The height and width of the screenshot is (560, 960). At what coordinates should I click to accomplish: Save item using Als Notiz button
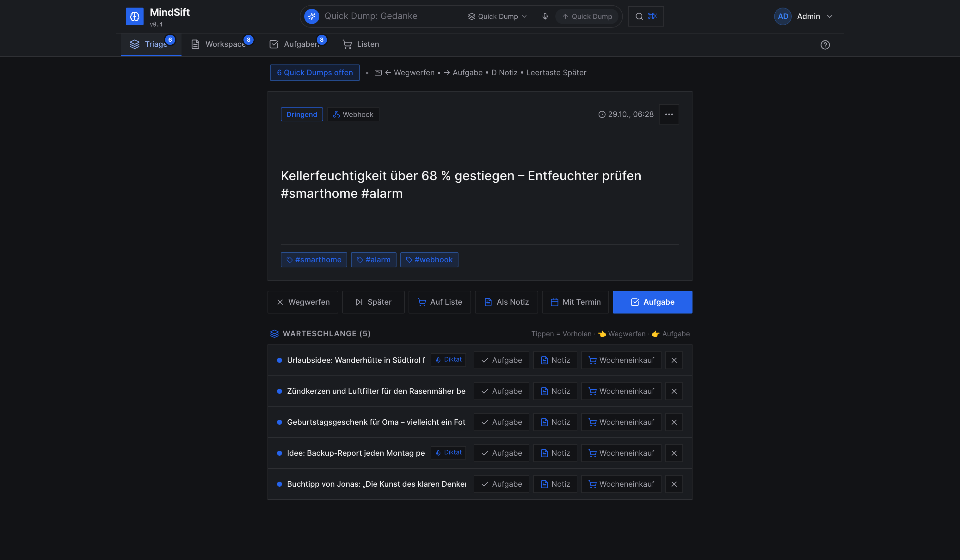click(506, 302)
